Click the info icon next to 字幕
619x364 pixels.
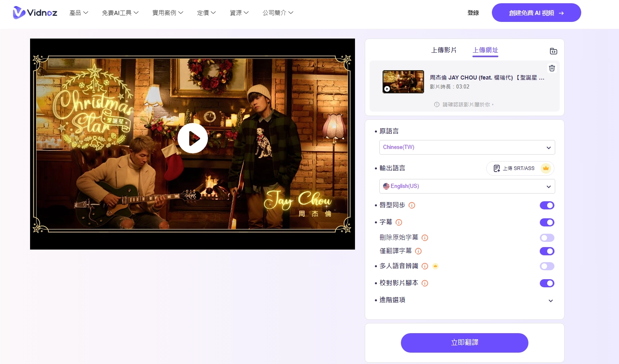[398, 222]
